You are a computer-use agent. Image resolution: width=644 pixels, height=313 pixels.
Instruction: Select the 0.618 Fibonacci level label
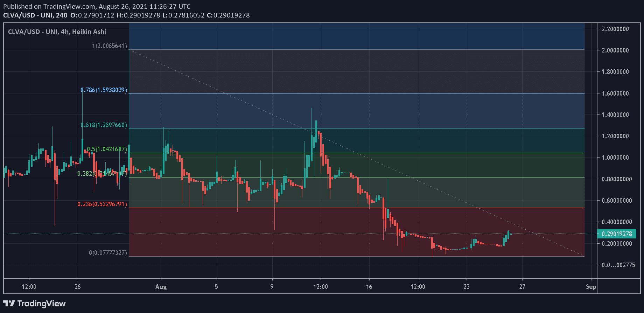[x=104, y=125]
